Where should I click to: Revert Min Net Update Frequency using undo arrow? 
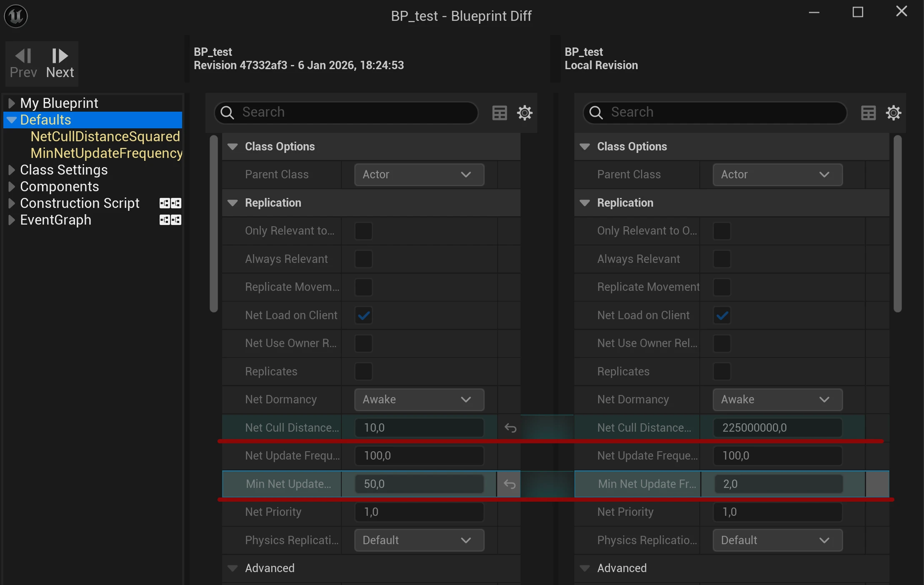509,484
